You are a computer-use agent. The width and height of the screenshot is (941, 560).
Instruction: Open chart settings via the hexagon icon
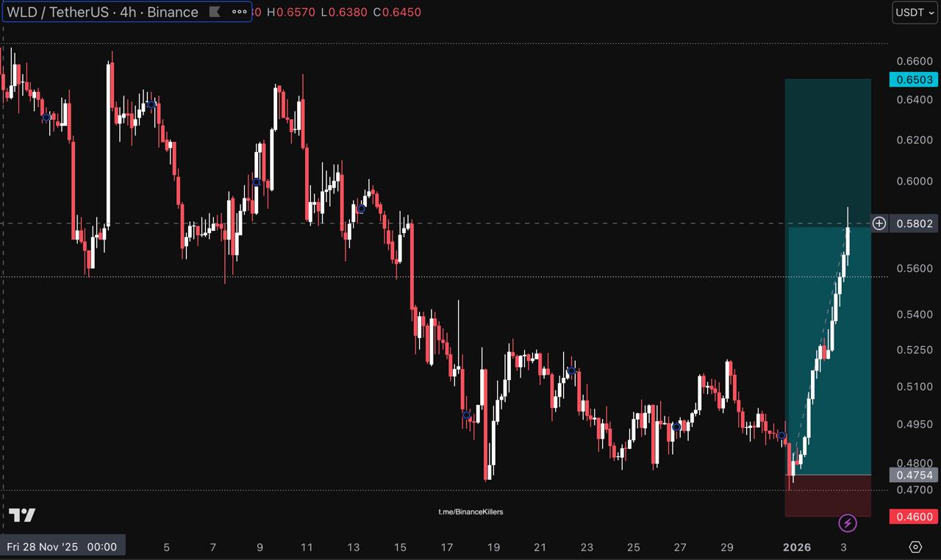915,547
